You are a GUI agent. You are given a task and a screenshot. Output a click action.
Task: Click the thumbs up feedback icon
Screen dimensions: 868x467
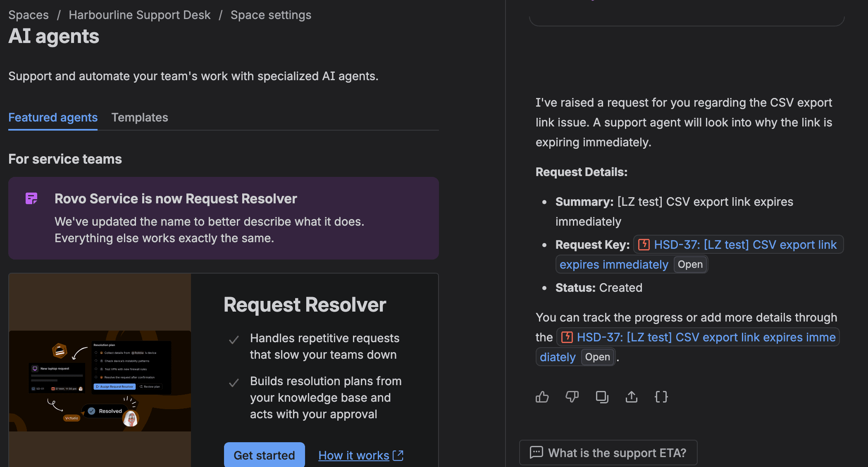click(x=542, y=397)
